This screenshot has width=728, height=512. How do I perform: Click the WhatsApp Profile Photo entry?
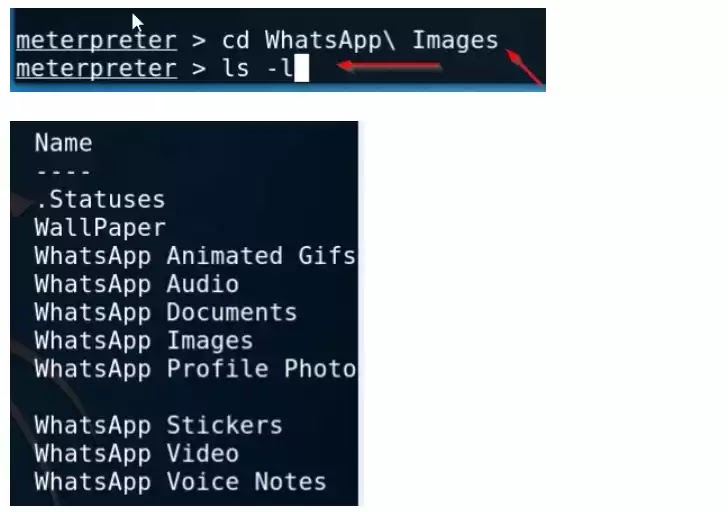pyautogui.click(x=195, y=369)
